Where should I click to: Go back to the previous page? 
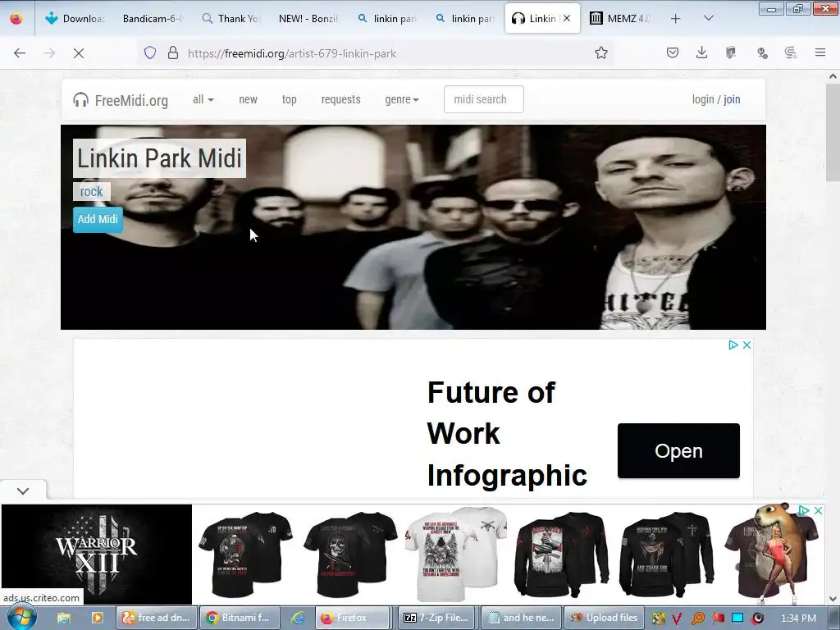(x=20, y=53)
